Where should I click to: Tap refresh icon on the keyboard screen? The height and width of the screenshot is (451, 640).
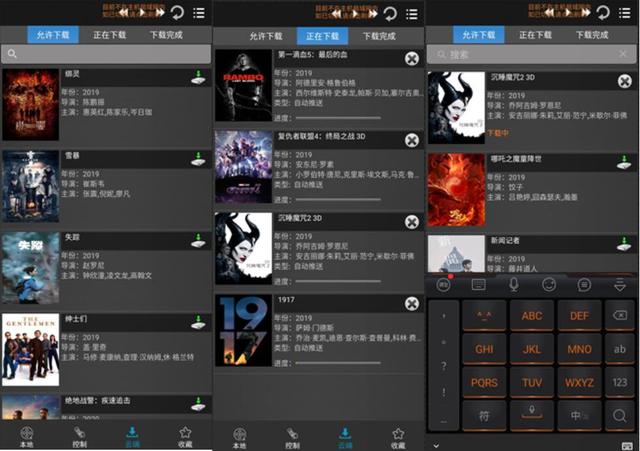click(603, 13)
